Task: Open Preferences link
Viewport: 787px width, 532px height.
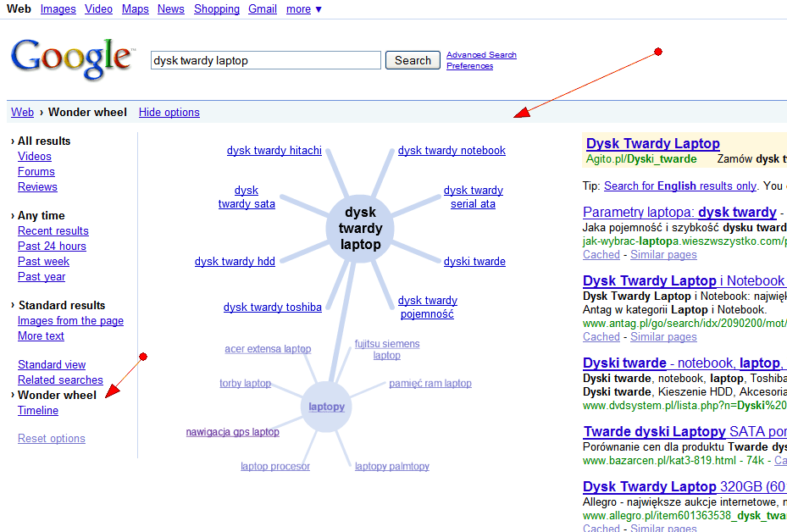Action: [470, 66]
